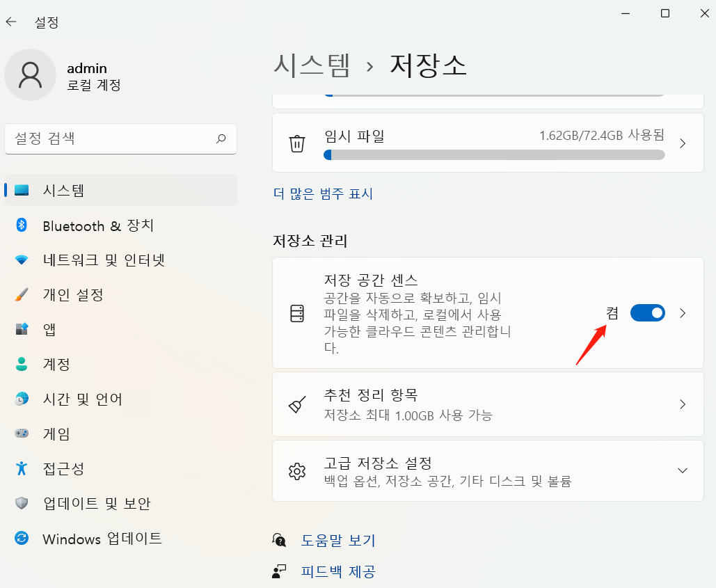
Task: Click the 시스템 breadcrumb link
Action: pyautogui.click(x=312, y=64)
